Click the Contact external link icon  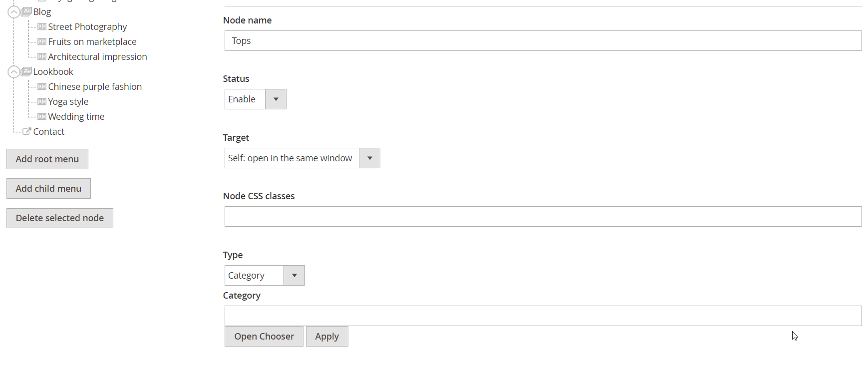(x=27, y=131)
